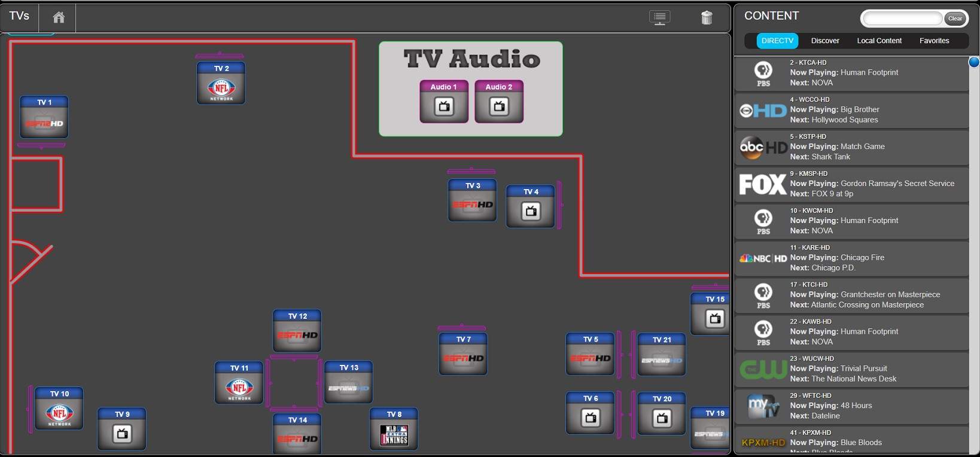Switch to the DIRECTV content tab
980x457 pixels.
click(777, 41)
